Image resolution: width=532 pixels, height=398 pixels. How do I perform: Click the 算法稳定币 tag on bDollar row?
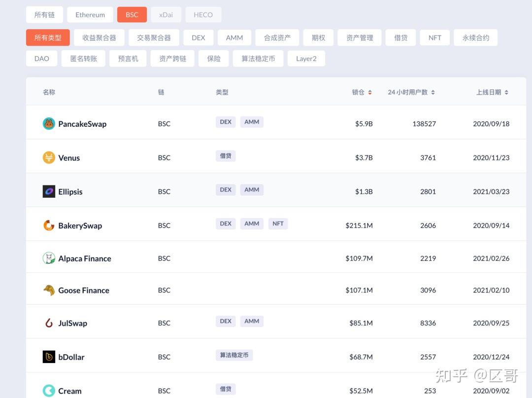(234, 355)
